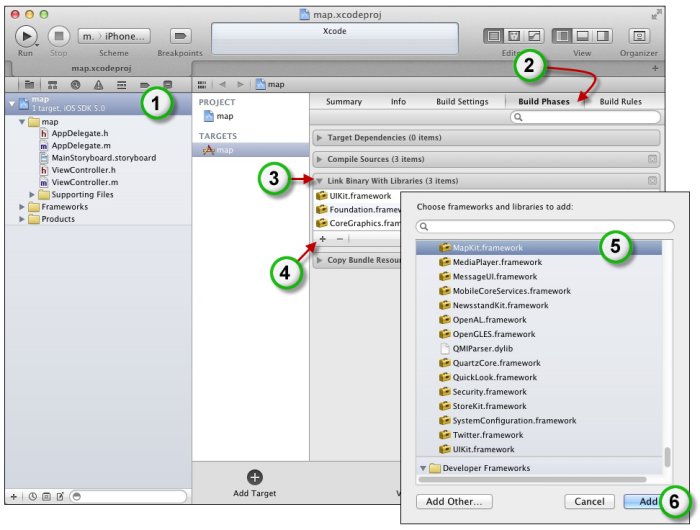
Task: Click plus icon at navigator bottom
Action: coord(14,497)
